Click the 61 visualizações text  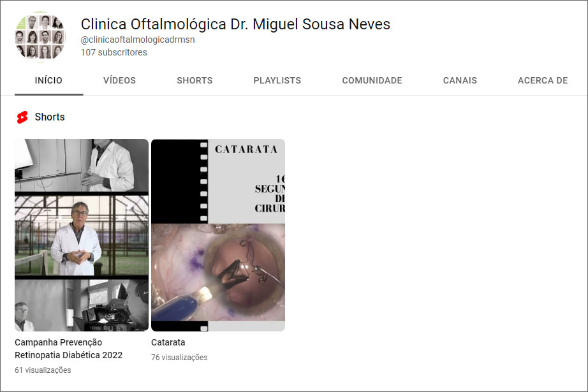click(43, 370)
